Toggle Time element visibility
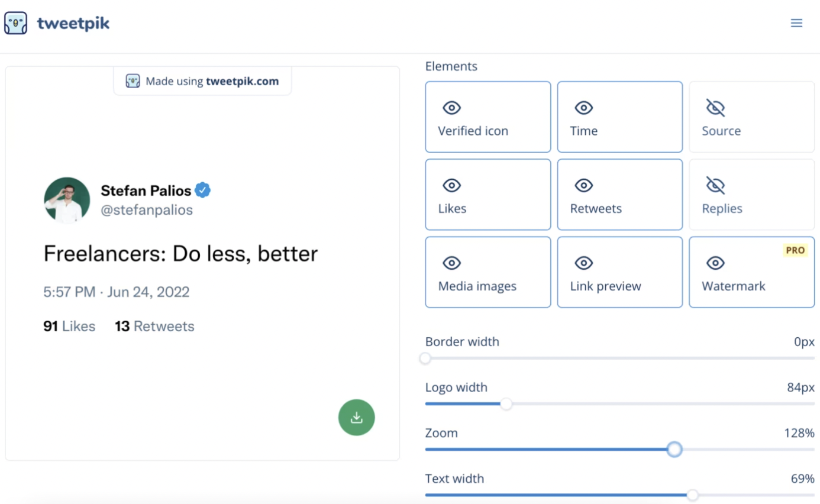The width and height of the screenshot is (820, 504). pyautogui.click(x=620, y=117)
